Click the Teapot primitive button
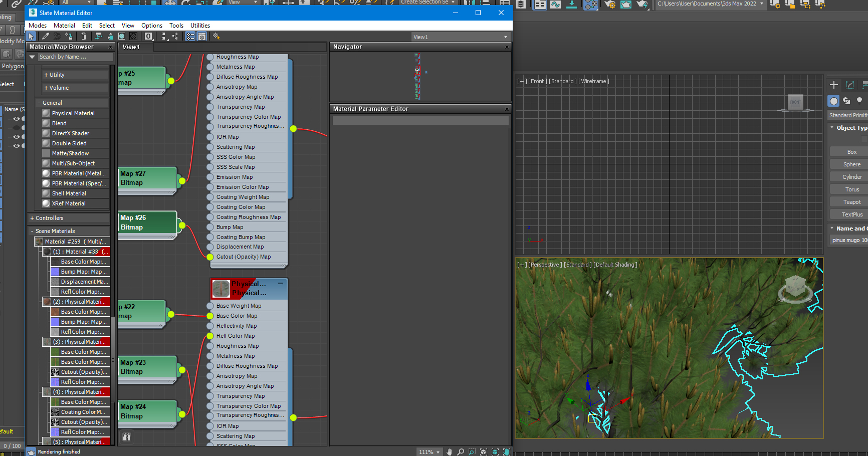 coord(851,202)
